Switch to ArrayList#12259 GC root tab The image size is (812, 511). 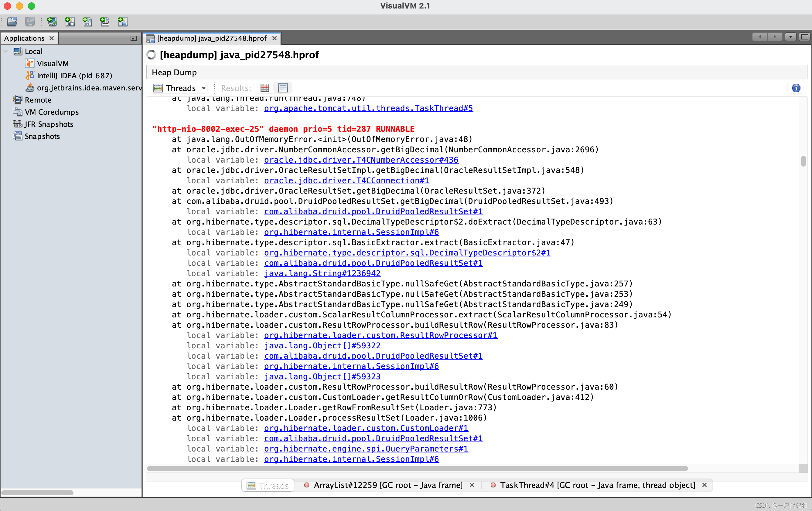click(387, 485)
